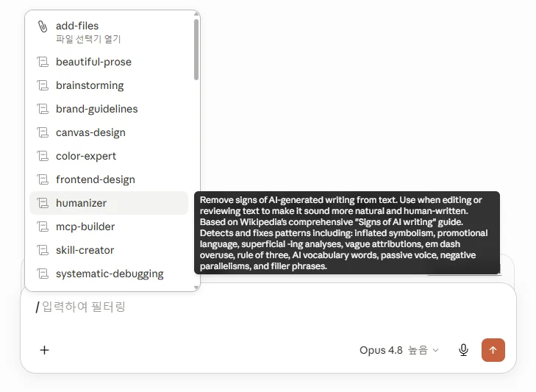Click the scroll icon next to color-expert
Screen dimensions: 536x392
pyautogui.click(x=43, y=157)
